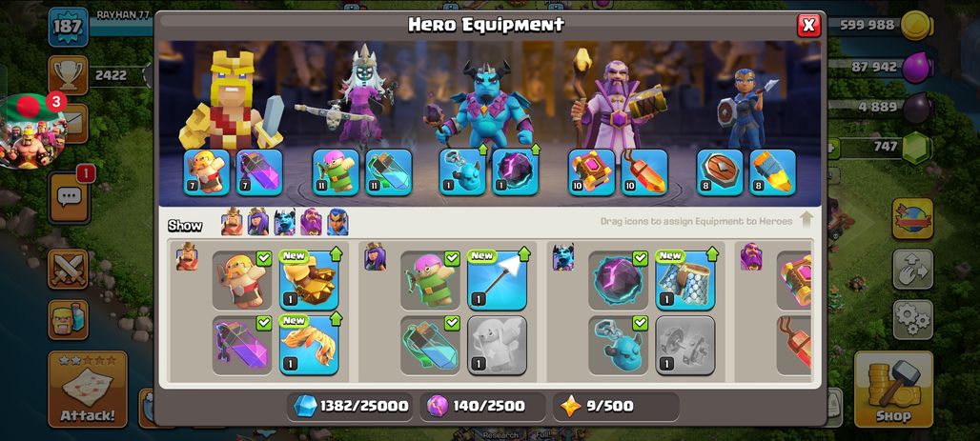Toggle the Minion Prince filter in the Show row
Screen dimensions: 980x441
[x=285, y=222]
